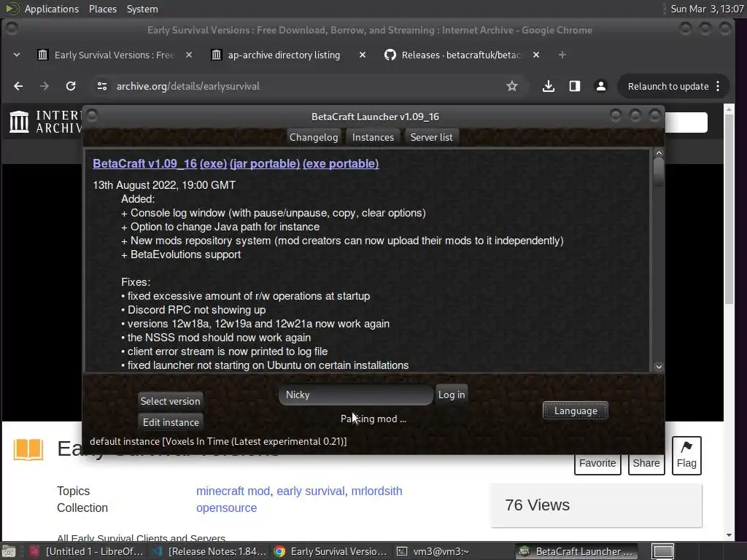Click the 76 Views text

537,505
